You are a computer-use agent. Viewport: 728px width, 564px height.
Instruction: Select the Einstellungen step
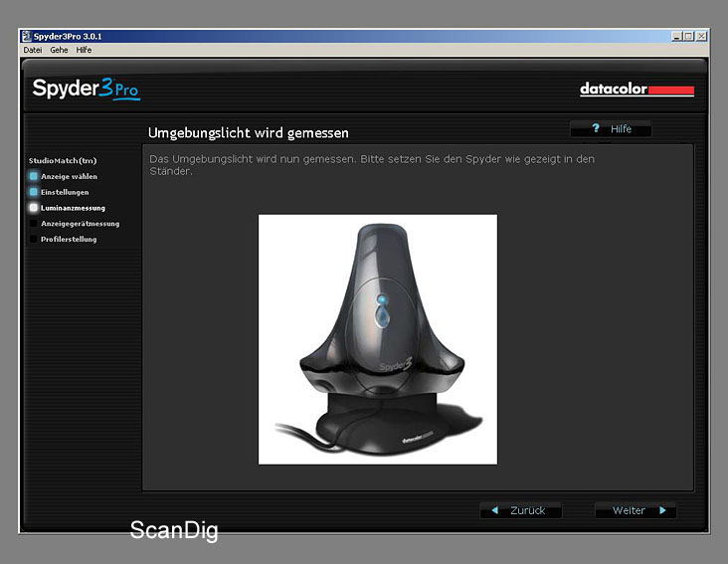click(59, 192)
